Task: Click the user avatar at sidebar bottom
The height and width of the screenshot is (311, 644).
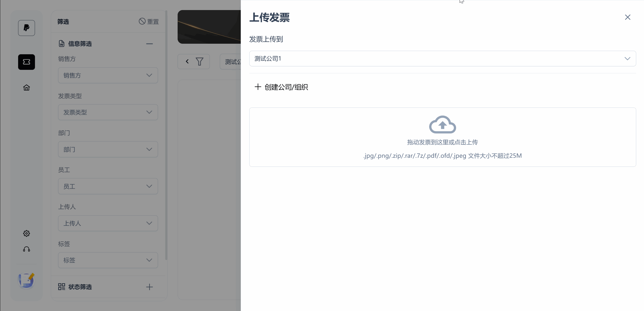Action: 26,281
